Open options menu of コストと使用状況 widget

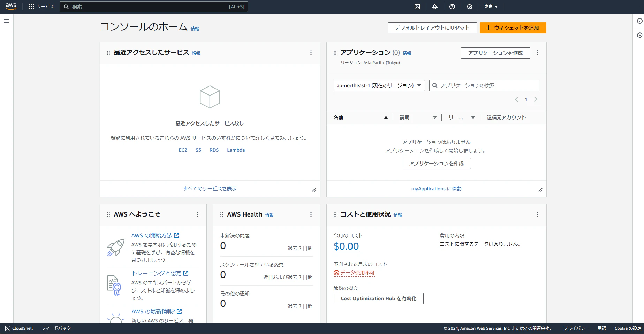click(x=538, y=214)
